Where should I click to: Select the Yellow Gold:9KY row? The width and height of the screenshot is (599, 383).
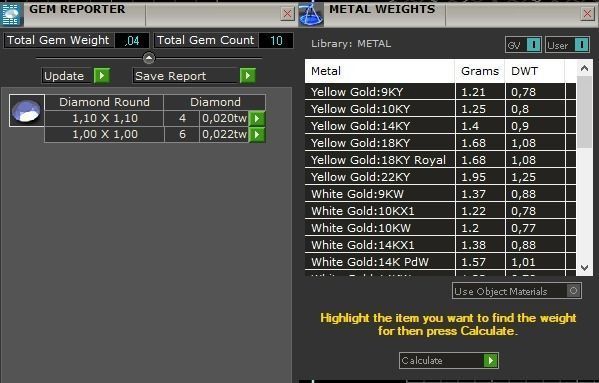coord(440,92)
